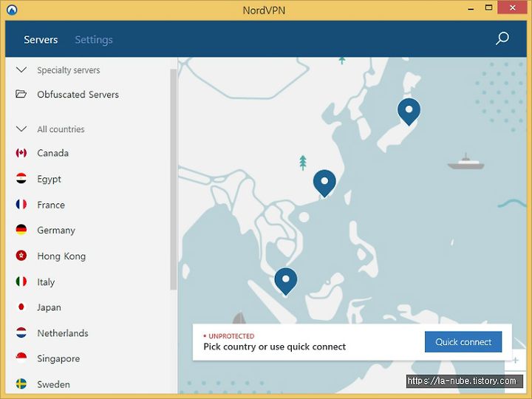Click the Canada flag icon
The height and width of the screenshot is (399, 532).
pyautogui.click(x=21, y=153)
